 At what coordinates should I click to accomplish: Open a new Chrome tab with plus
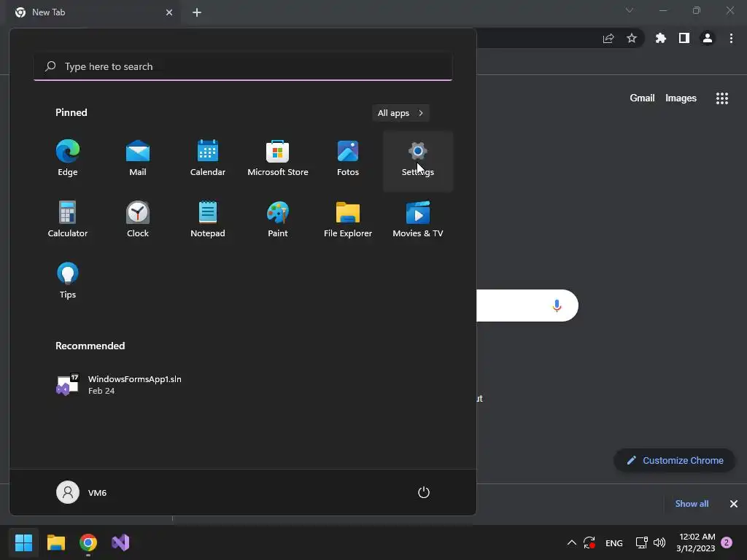click(x=197, y=12)
